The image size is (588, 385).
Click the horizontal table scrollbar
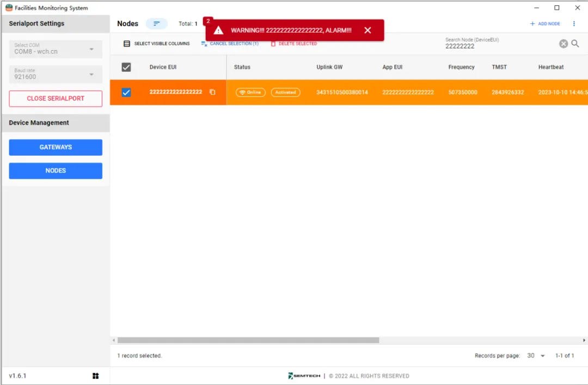248,340
